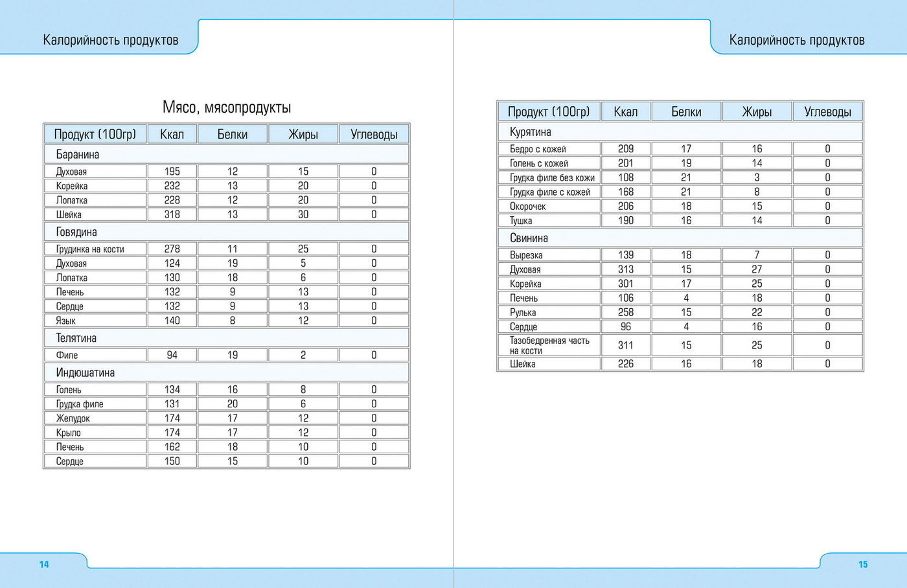Click the 'Тазобедренная часть на кости' cell
907x588 pixels.
pos(549,346)
